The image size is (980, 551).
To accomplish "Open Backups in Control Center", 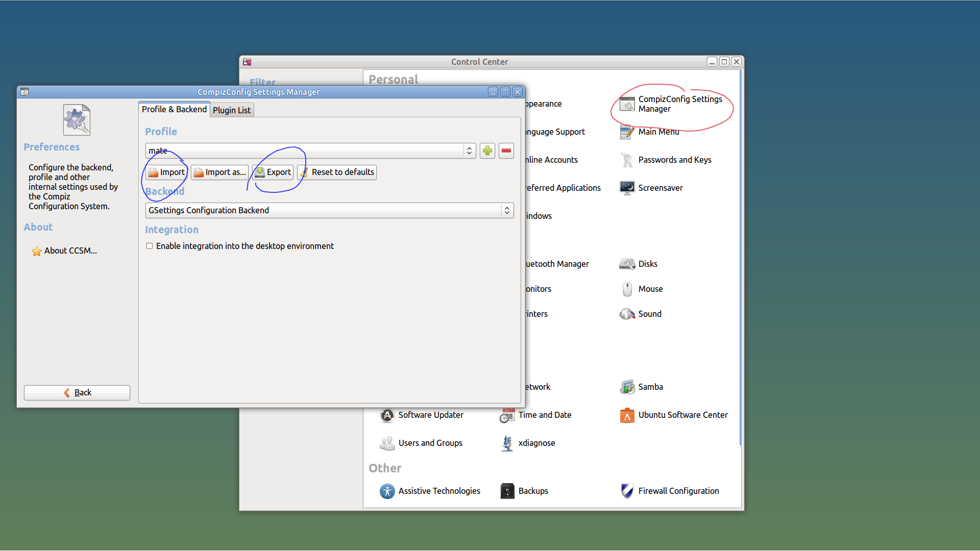I will [524, 491].
